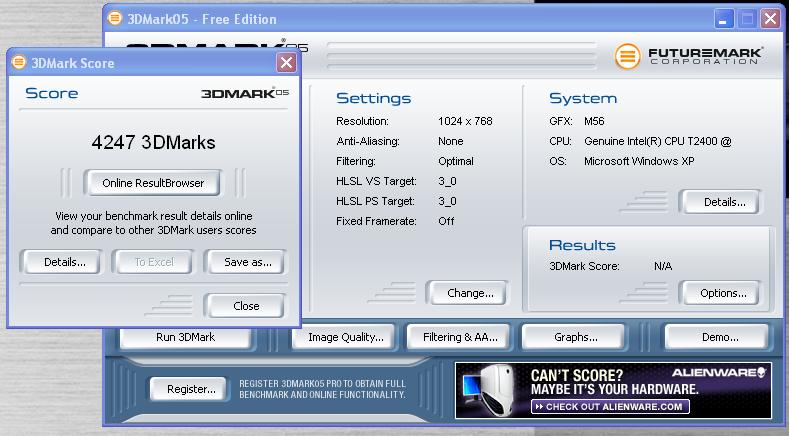Click the OS value Microsoft Windows XP
Viewport: 789px width, 436px height.
tap(639, 161)
